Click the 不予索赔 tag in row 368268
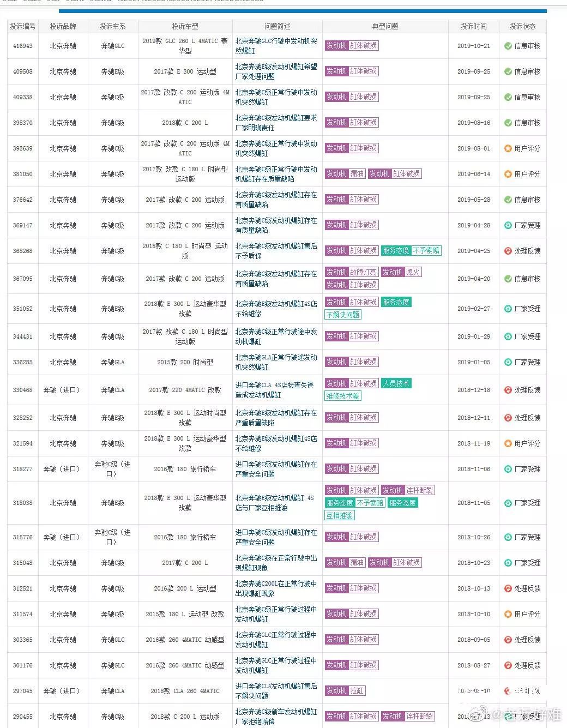The height and width of the screenshot is (728, 567). click(426, 251)
